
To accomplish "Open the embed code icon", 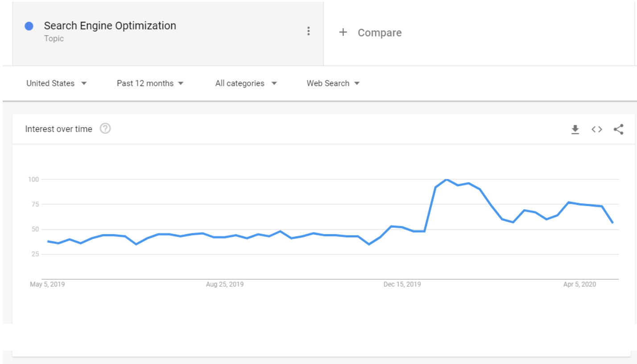I will click(597, 129).
